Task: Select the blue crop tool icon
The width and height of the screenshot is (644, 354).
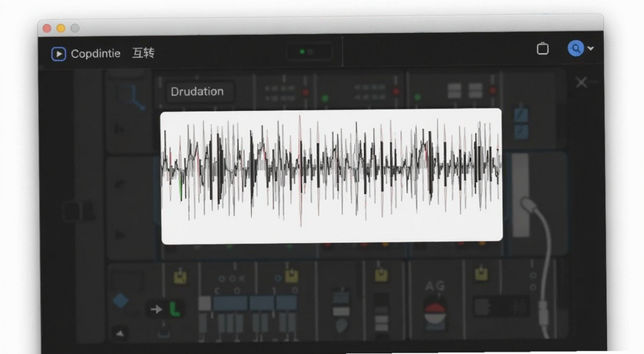Action: pos(132,97)
